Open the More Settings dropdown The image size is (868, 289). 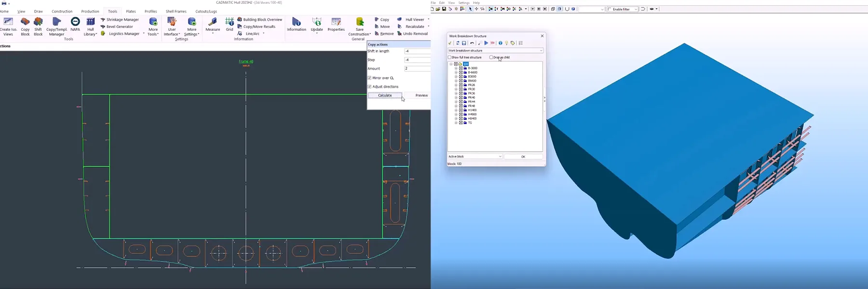(x=191, y=26)
